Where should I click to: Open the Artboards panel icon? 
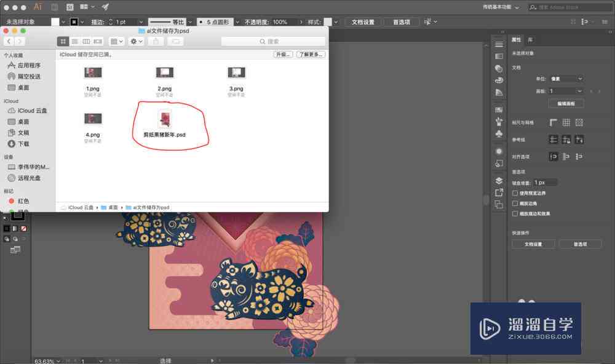(499, 204)
